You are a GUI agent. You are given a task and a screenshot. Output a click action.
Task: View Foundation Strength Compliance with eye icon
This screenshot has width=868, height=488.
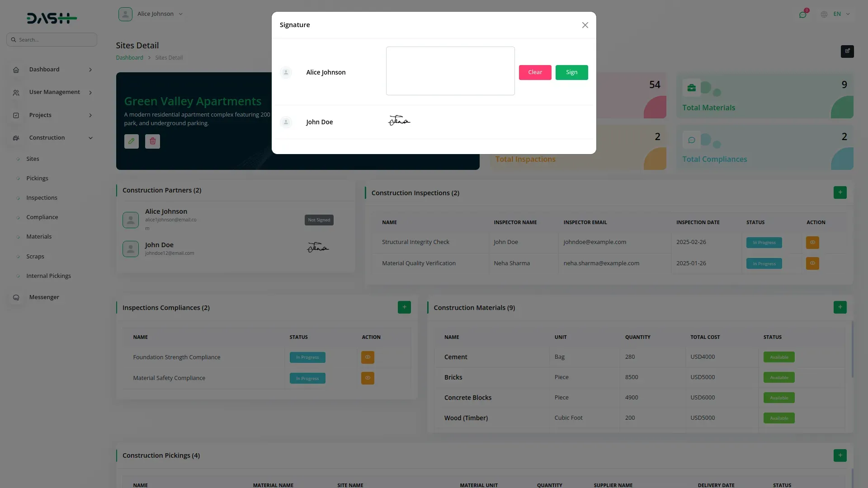click(368, 357)
